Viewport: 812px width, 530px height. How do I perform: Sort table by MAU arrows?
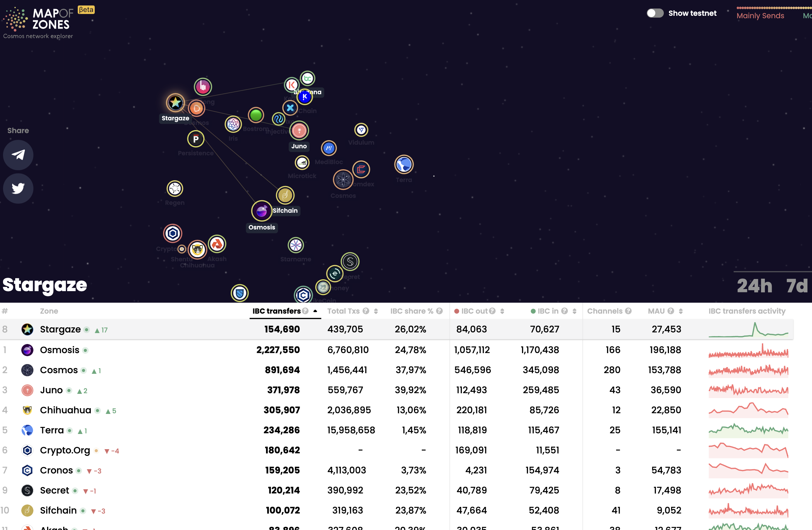click(680, 311)
